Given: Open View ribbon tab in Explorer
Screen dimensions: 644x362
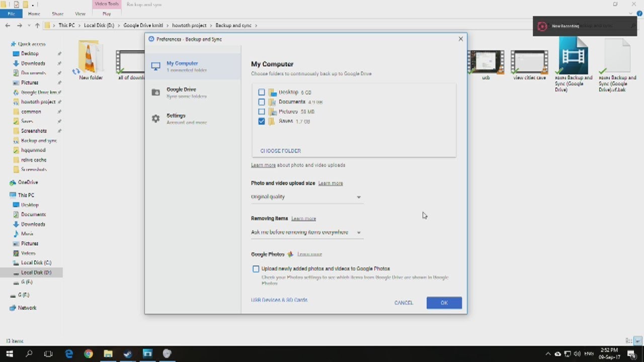Looking at the screenshot, I should [x=80, y=14].
